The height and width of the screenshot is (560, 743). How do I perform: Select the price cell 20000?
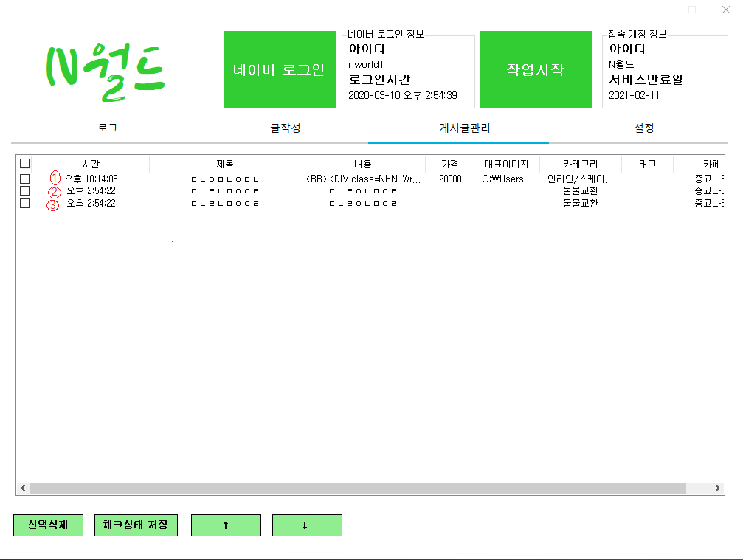click(x=450, y=179)
